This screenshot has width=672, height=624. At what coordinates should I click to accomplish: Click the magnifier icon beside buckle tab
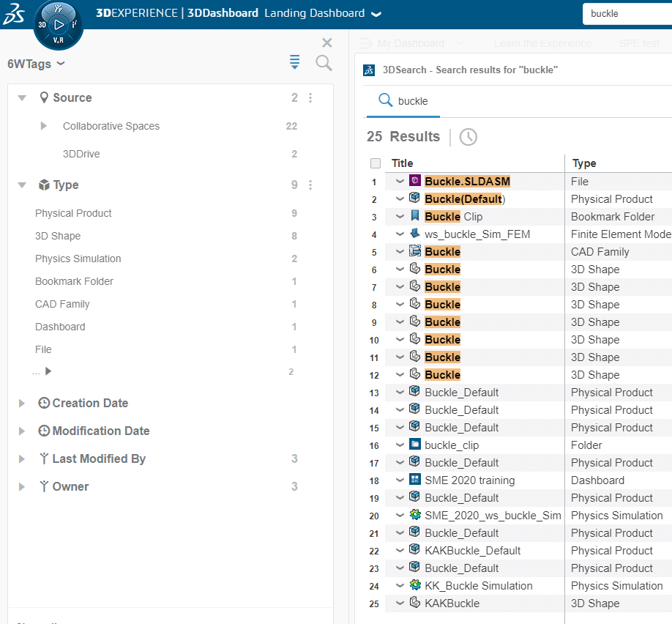coord(385,100)
